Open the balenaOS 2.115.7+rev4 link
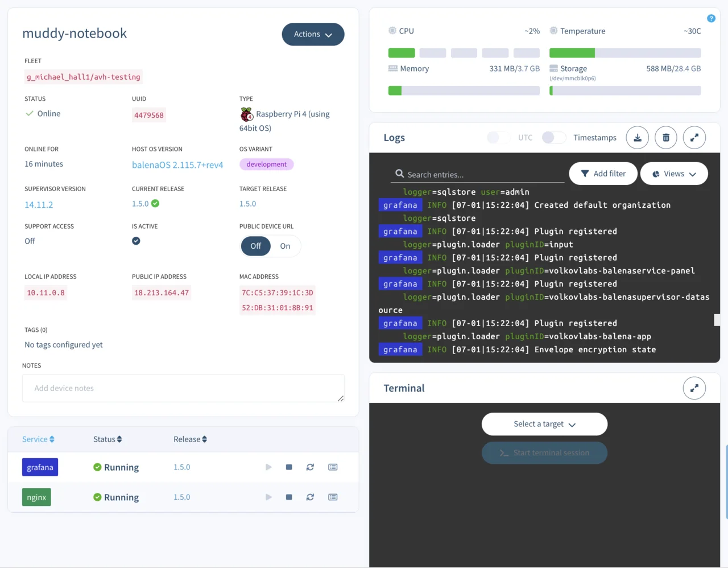The width and height of the screenshot is (728, 568). coord(177,165)
